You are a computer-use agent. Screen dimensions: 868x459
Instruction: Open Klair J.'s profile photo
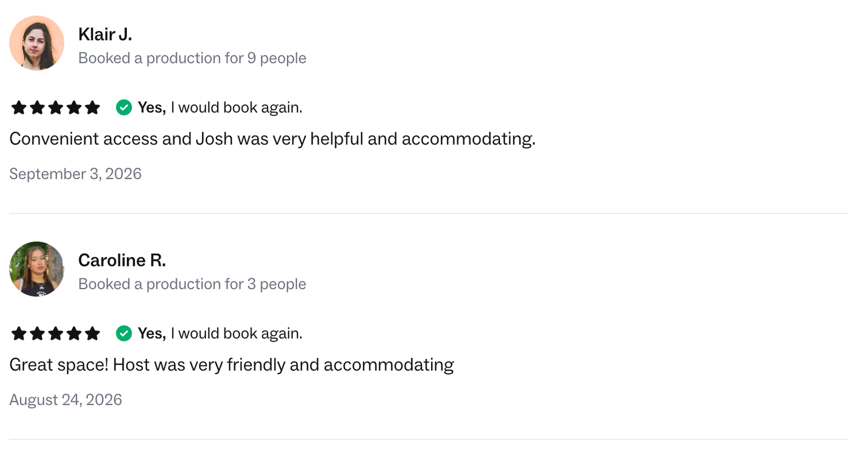click(x=37, y=43)
